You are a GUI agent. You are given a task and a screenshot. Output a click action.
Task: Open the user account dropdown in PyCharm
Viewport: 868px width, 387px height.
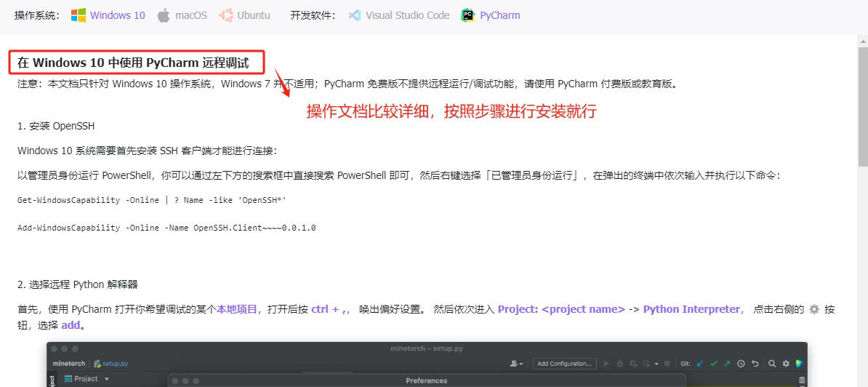517,364
